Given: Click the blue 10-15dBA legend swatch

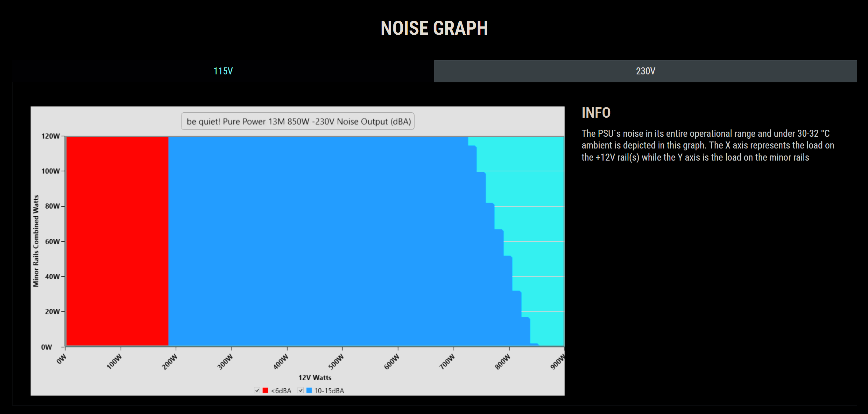Looking at the screenshot, I should click(x=309, y=390).
